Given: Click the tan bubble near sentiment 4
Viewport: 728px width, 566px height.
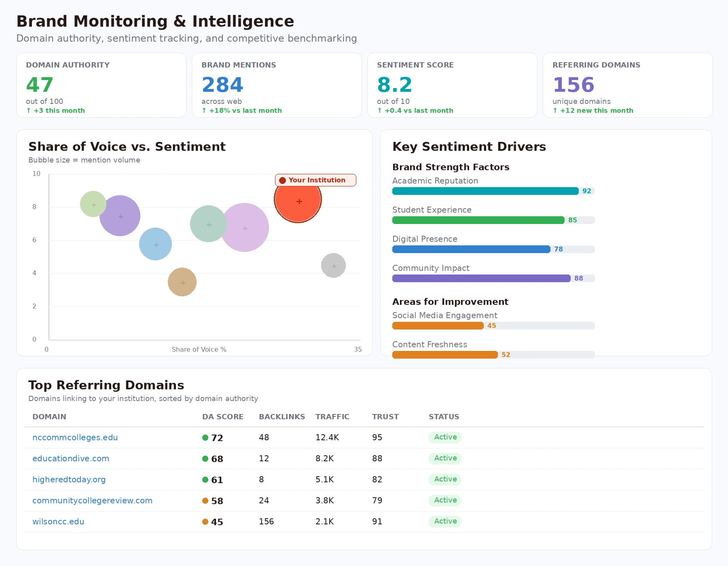Looking at the screenshot, I should [x=182, y=282].
